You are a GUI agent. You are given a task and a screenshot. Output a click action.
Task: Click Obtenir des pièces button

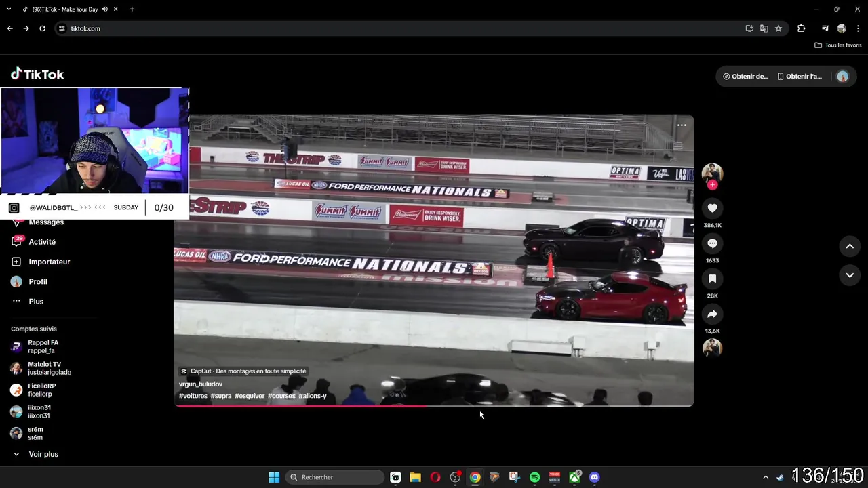pyautogui.click(x=746, y=77)
